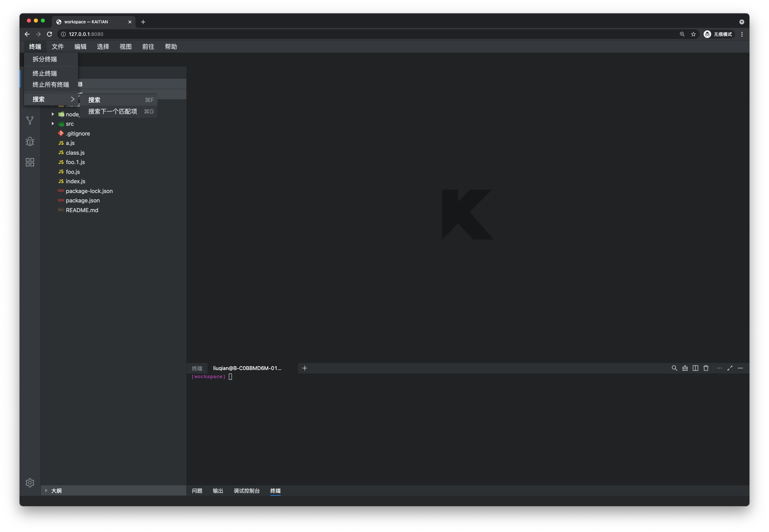Image resolution: width=769 pixels, height=532 pixels.
Task: Switch to the 调试控制台 panel tab
Action: 247,491
